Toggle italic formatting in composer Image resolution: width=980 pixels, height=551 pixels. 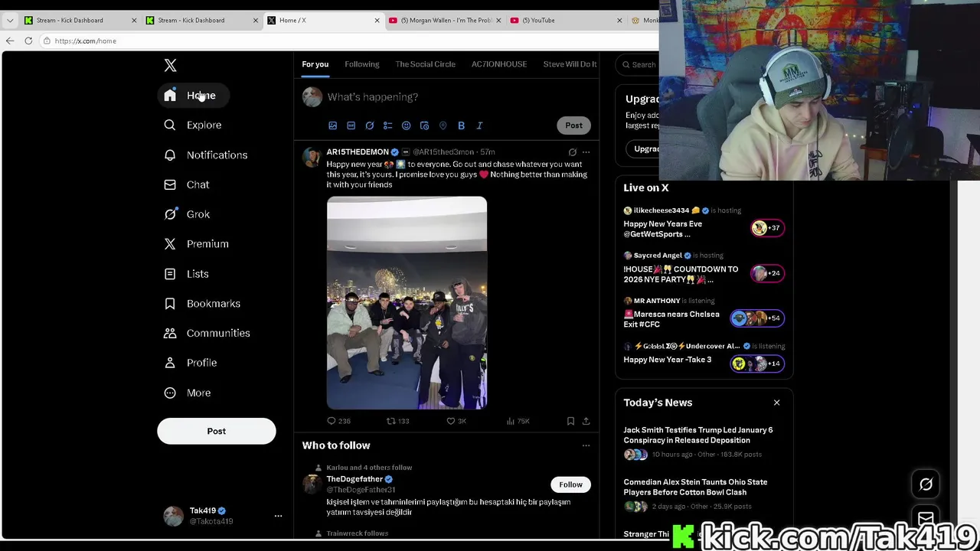point(479,126)
